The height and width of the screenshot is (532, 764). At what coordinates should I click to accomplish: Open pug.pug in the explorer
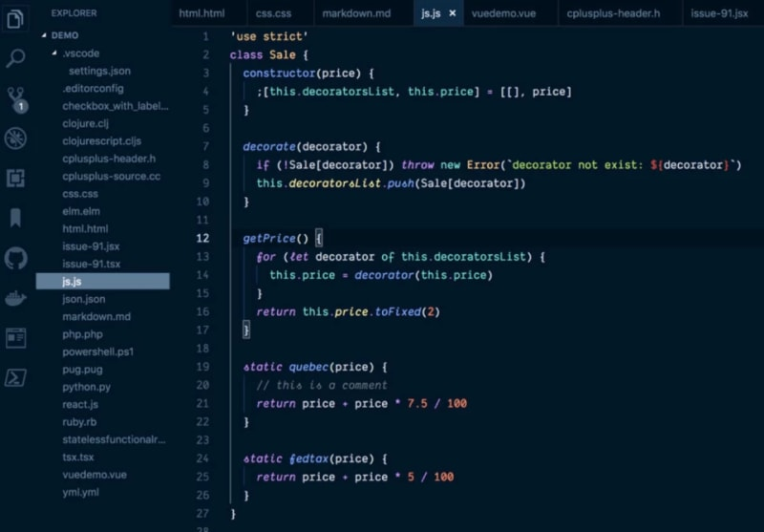tap(82, 369)
